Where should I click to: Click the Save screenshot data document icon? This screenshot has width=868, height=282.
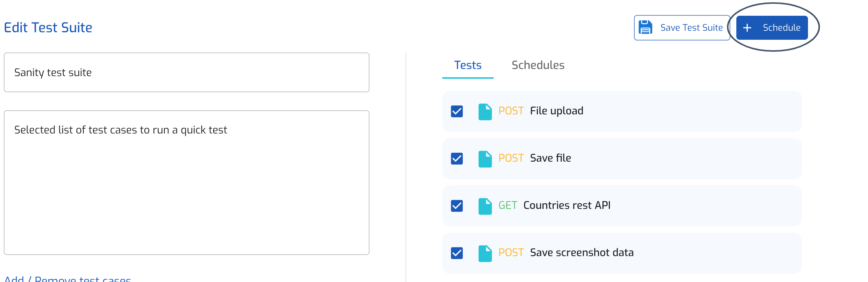tap(485, 253)
